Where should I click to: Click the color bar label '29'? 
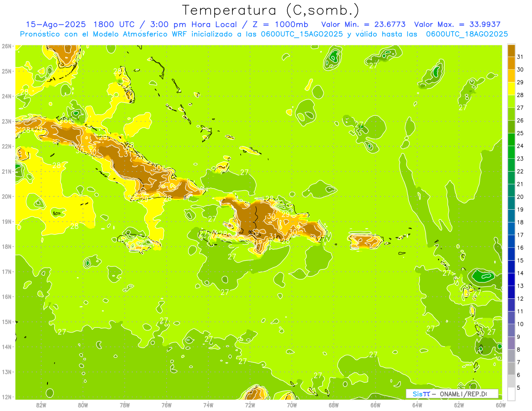coord(520,82)
